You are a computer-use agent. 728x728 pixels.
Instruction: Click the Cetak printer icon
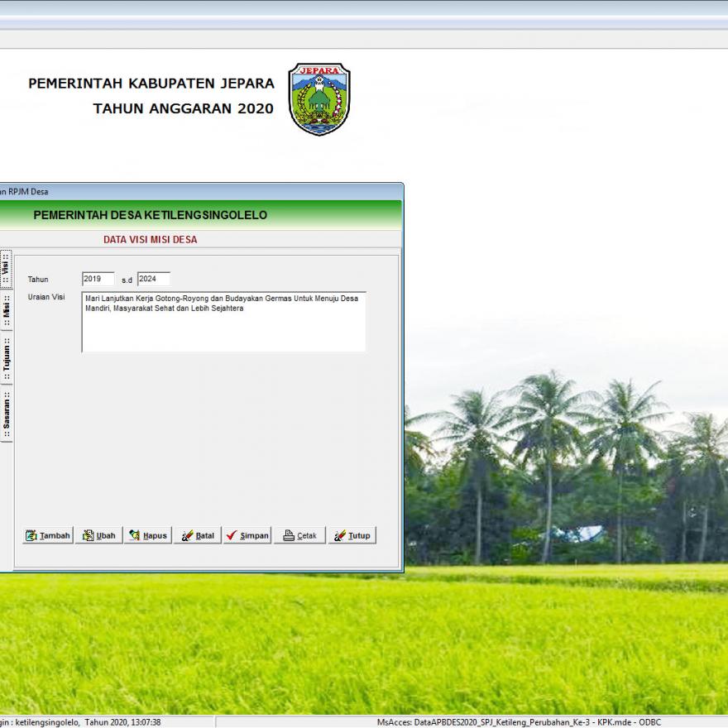[x=289, y=535]
